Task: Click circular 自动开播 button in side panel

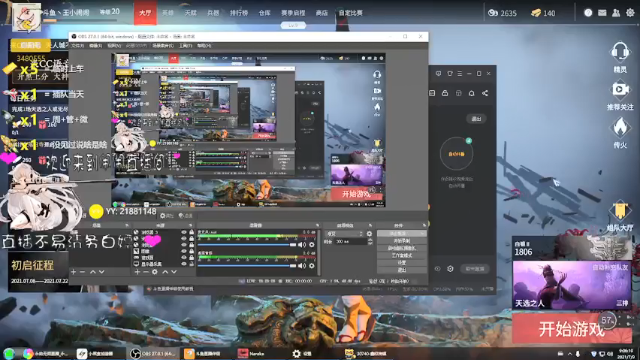Action: [x=456, y=154]
